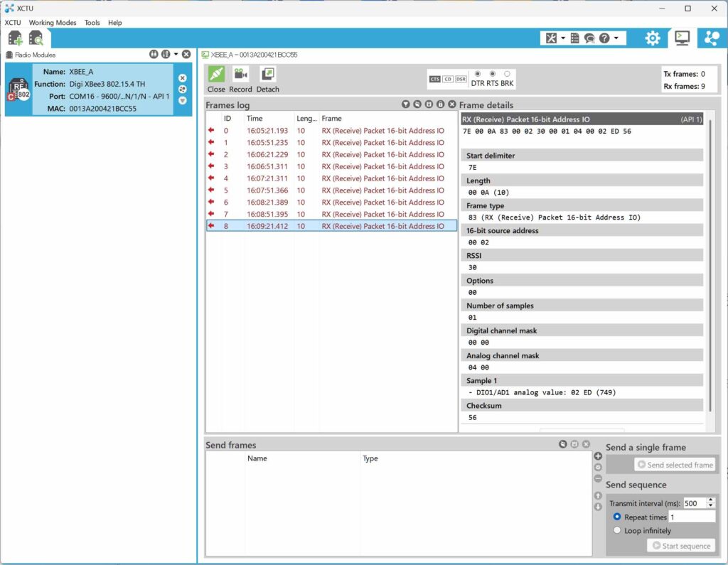This screenshot has height=565, width=728.
Task: Click the Send selected frame button
Action: [x=675, y=465]
